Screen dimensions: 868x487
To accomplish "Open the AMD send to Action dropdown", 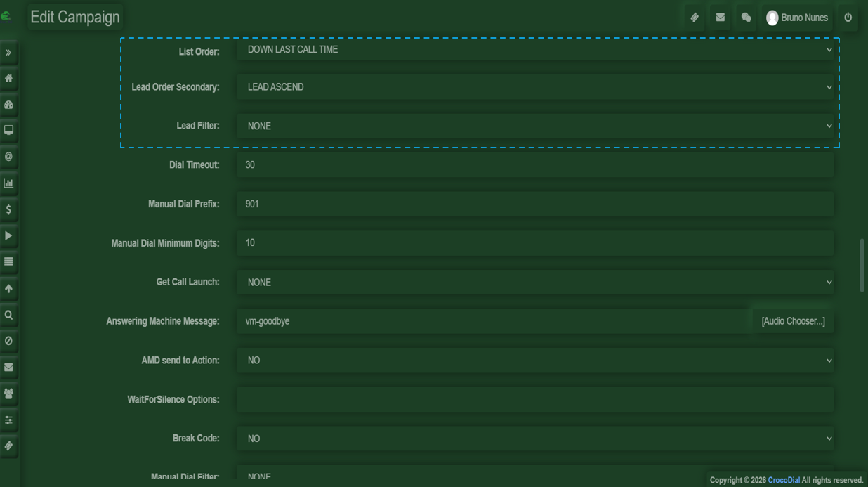I will pos(534,361).
